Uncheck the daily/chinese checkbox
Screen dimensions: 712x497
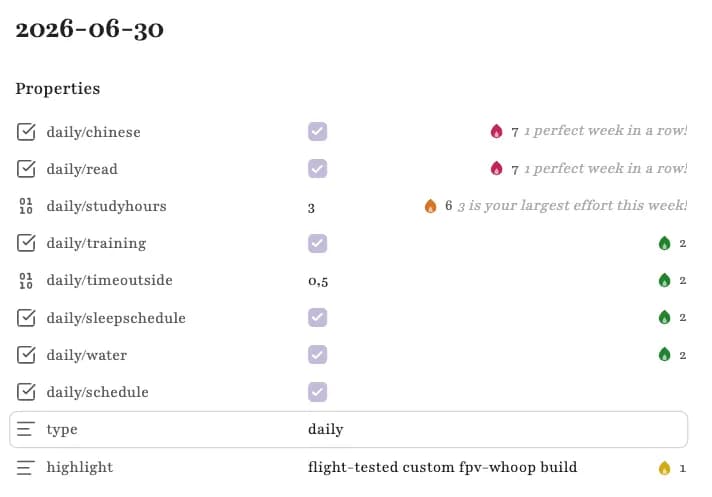(317, 132)
